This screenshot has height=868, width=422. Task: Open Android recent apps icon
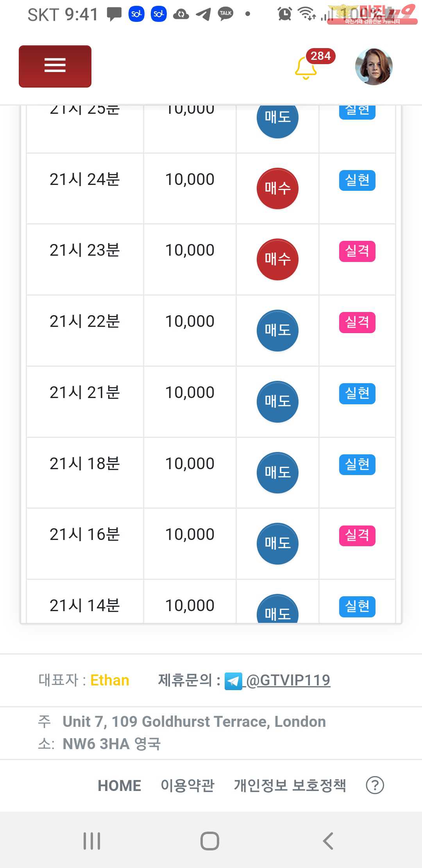coord(92,841)
